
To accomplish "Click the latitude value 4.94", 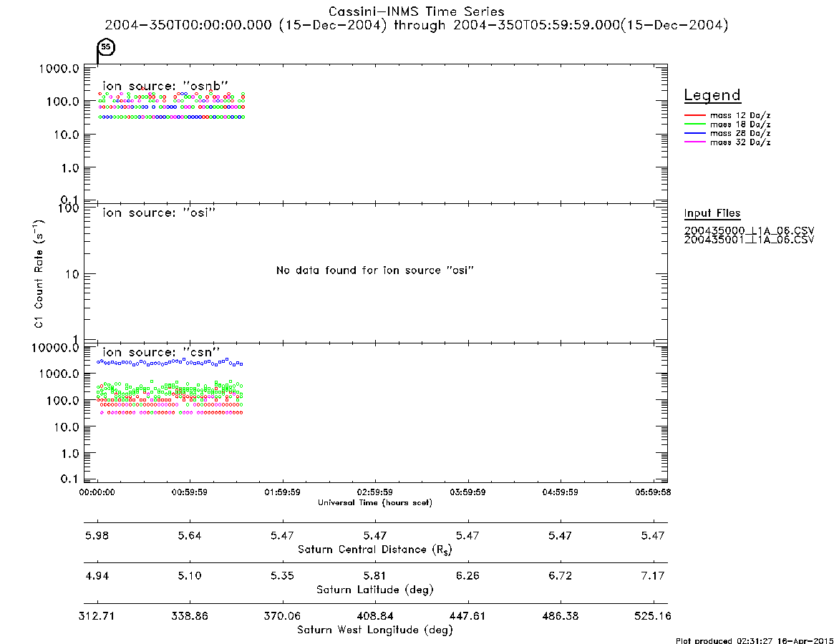I will pyautogui.click(x=97, y=576).
